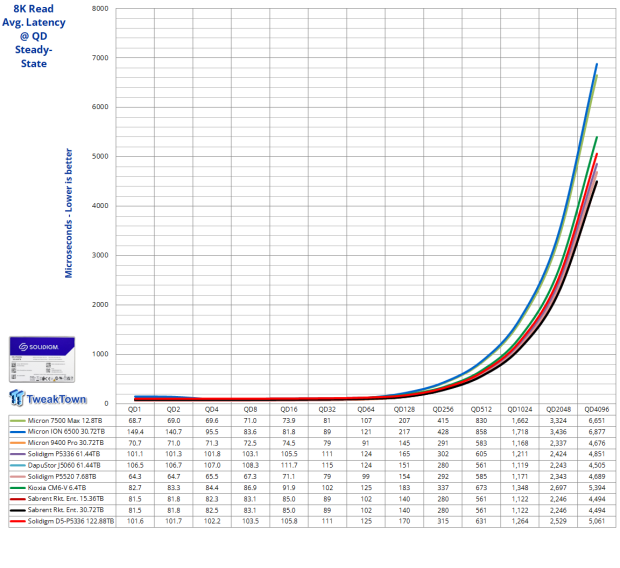This screenshot has height=568, width=620.
Task: Click the QD128 column header
Action: coord(404,409)
